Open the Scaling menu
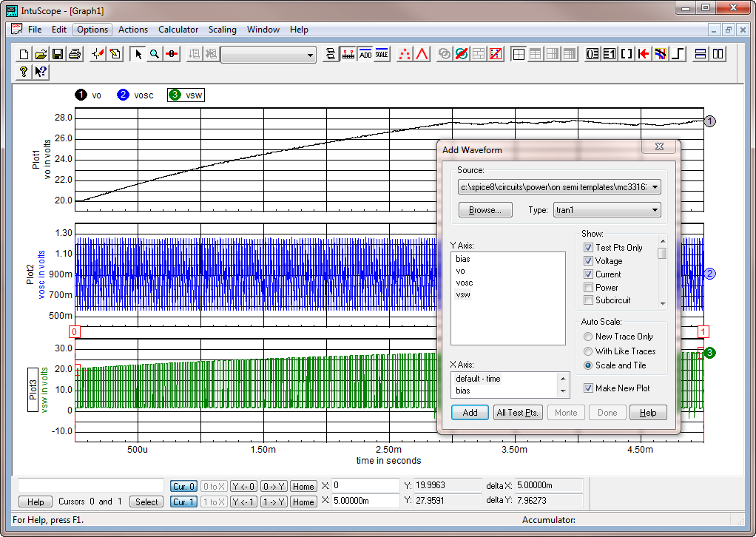Viewport: 756px width, 537px height. click(222, 30)
